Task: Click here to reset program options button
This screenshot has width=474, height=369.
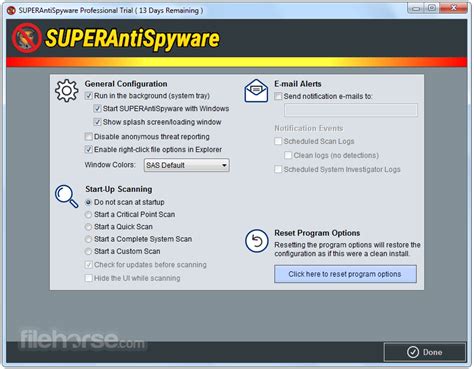Action: point(345,274)
